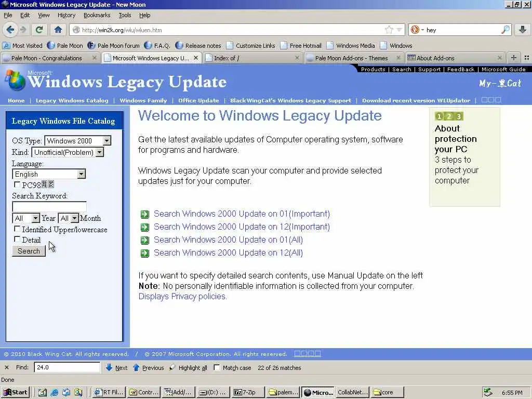
Task: Click the catalog Search button
Action: 29,251
